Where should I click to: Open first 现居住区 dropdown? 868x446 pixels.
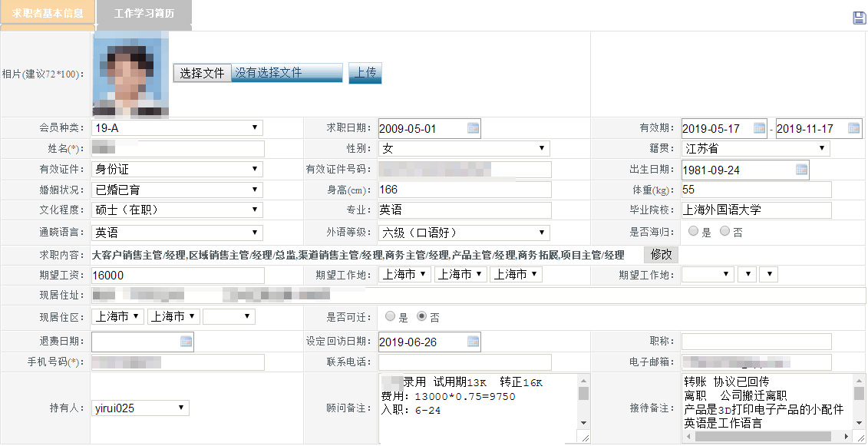[118, 317]
